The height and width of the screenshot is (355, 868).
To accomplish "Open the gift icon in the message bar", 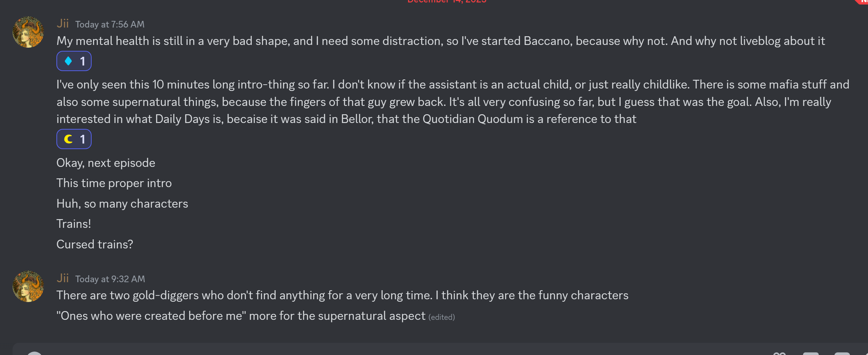I will pos(780,353).
